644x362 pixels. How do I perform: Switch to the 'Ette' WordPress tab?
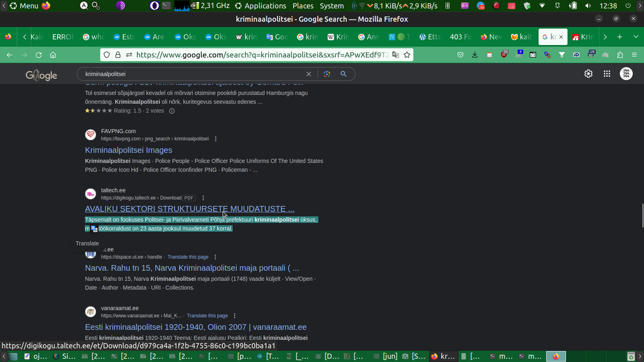point(430,37)
